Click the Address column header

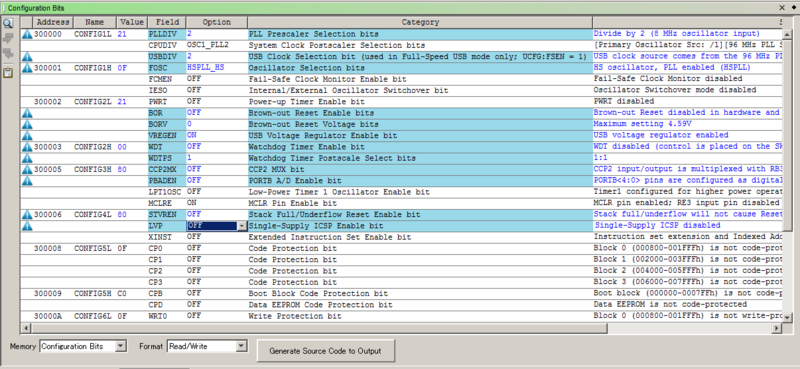point(53,22)
